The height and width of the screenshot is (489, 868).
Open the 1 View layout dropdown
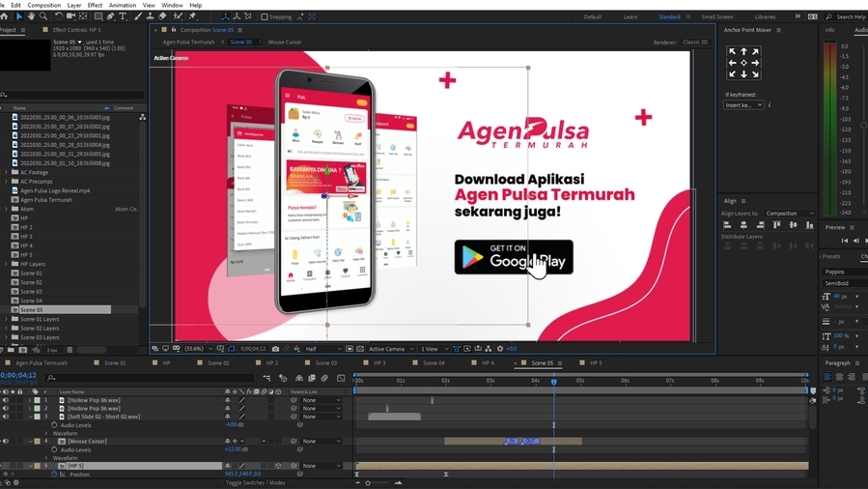(x=434, y=349)
